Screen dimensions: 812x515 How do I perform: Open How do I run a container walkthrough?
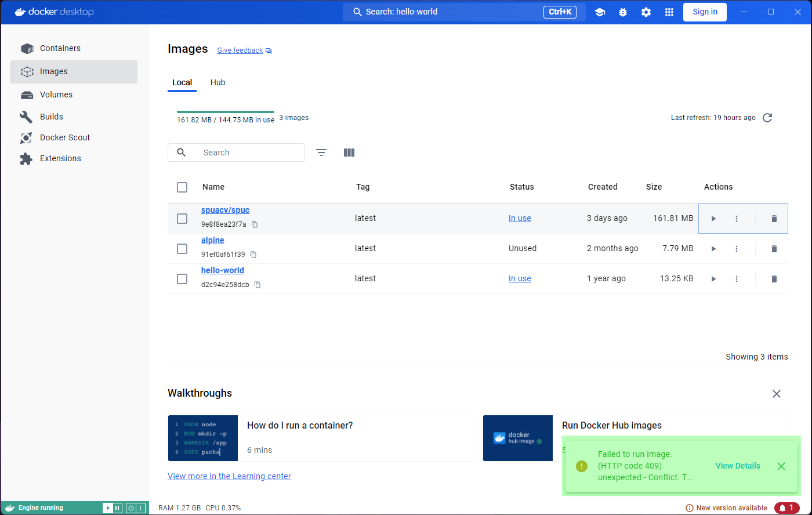pos(320,438)
